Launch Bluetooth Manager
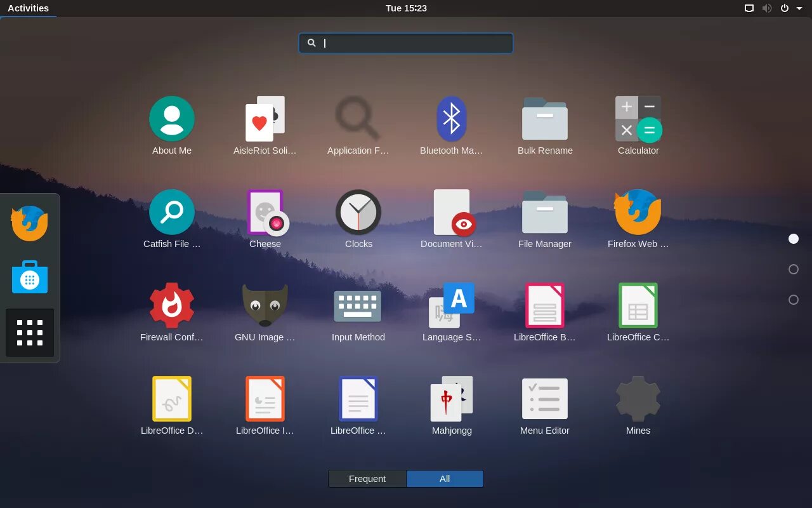Viewport: 812px width, 508px height. [452, 126]
